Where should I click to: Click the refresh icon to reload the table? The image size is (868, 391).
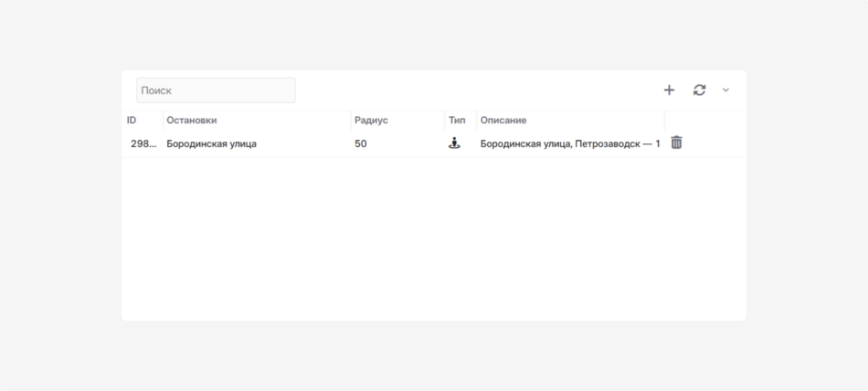[699, 90]
